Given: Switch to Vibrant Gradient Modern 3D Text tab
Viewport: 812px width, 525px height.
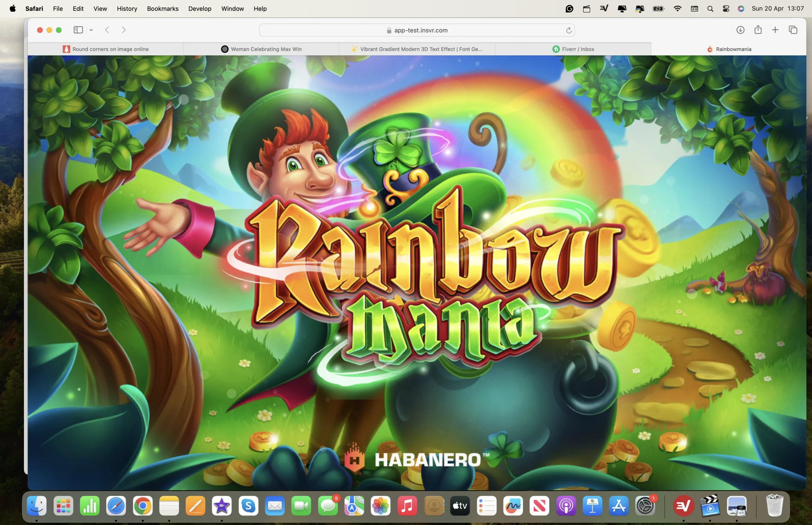Looking at the screenshot, I should [417, 49].
